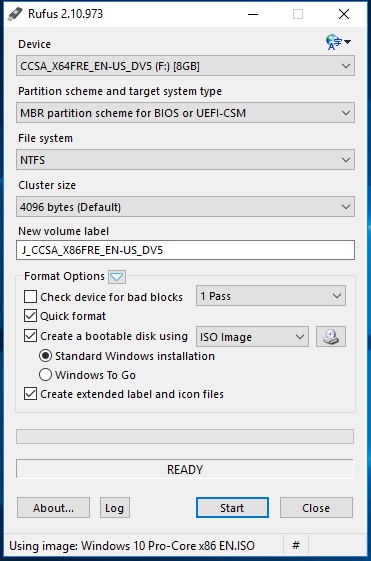This screenshot has width=371, height=561.
Task: Click the Partition scheme and target system type label
Action: coord(120,91)
